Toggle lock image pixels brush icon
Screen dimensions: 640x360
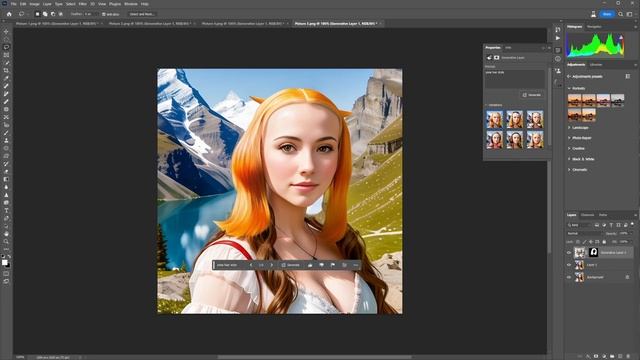pos(584,242)
